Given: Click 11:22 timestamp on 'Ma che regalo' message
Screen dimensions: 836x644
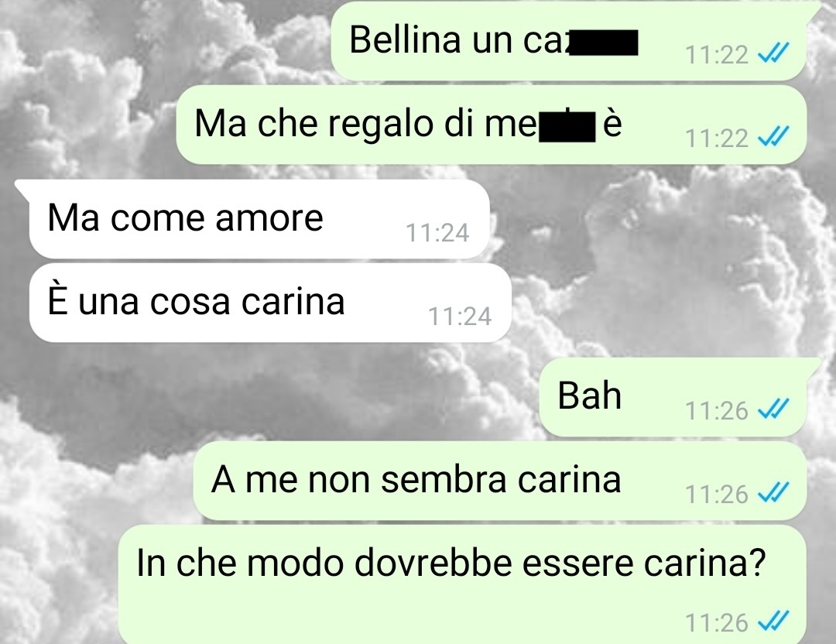Looking at the screenshot, I should 717,139.
